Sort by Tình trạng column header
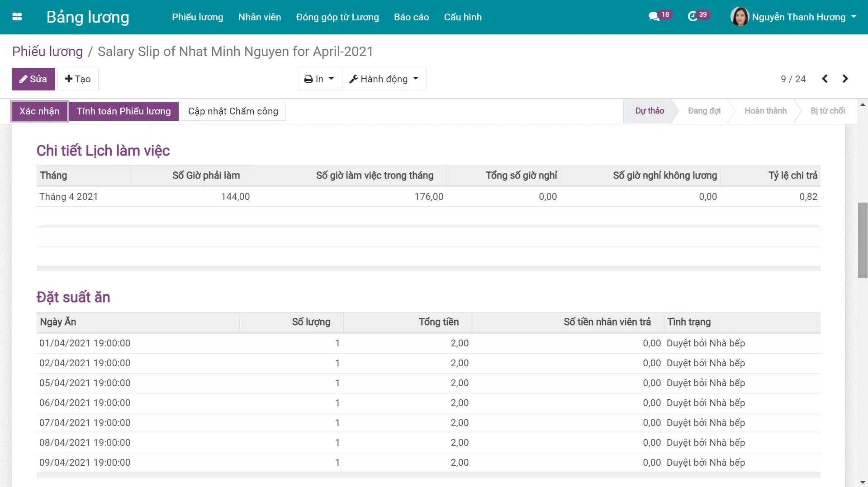 (x=742, y=322)
